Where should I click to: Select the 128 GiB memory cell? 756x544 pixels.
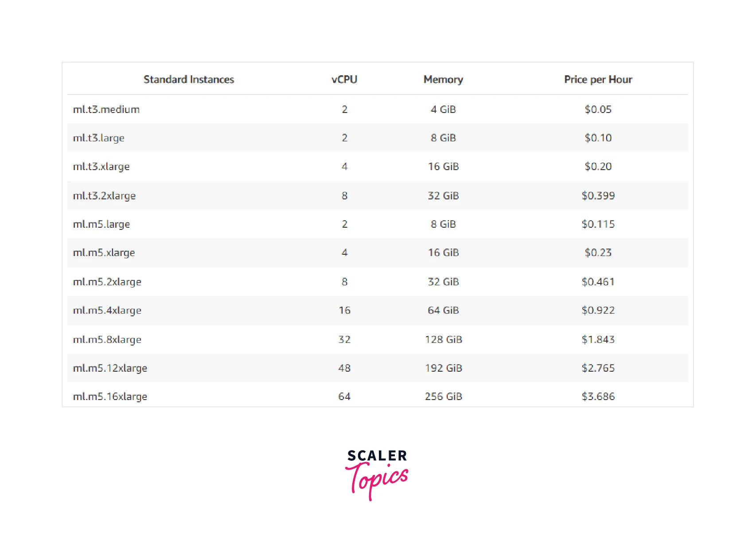(444, 339)
